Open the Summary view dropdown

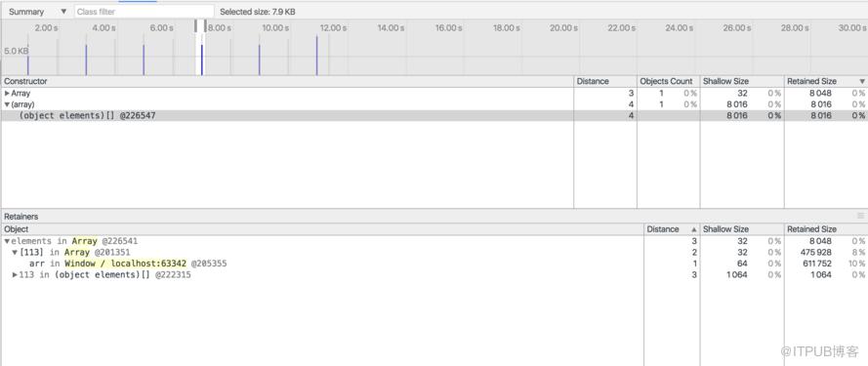[37, 12]
